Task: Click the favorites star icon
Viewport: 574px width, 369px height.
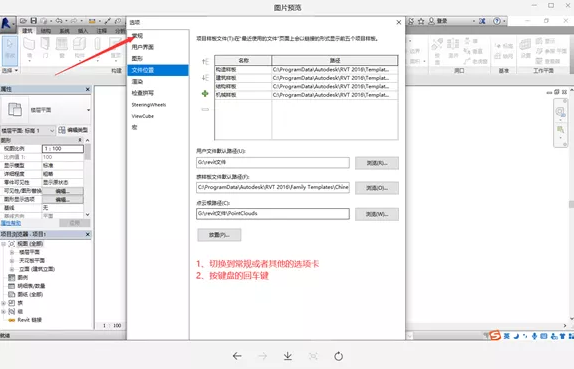Action: click(421, 21)
